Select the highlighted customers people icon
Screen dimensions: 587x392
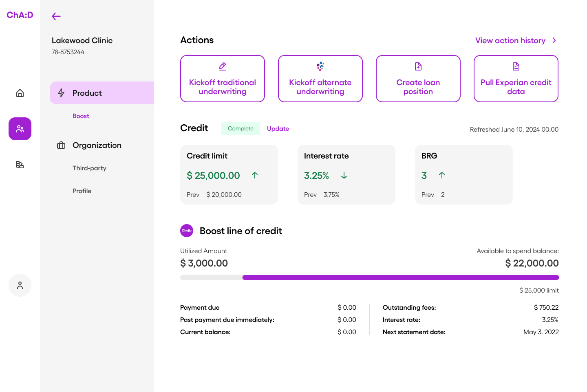20,129
